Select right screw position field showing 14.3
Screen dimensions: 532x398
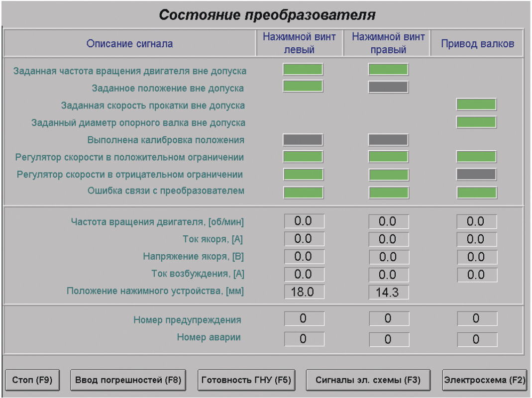click(388, 292)
